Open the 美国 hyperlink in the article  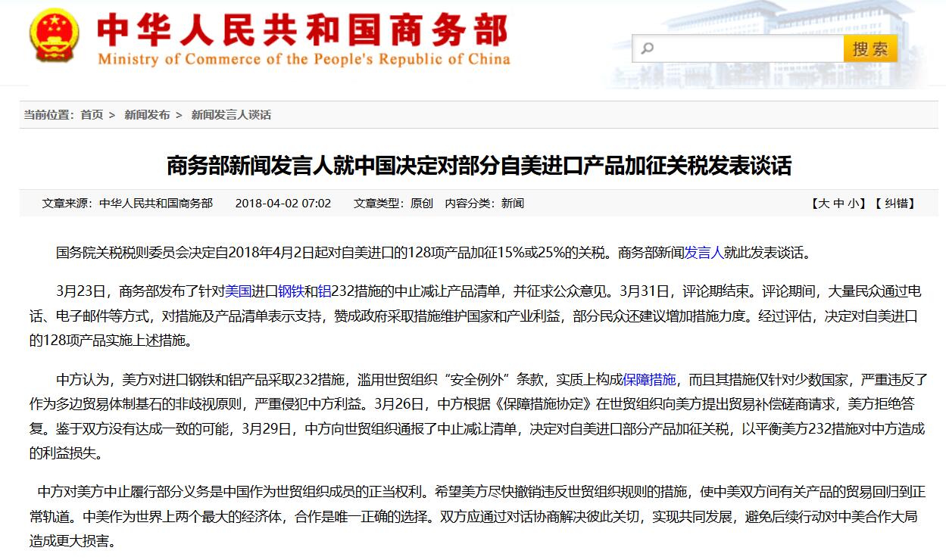tap(238, 291)
